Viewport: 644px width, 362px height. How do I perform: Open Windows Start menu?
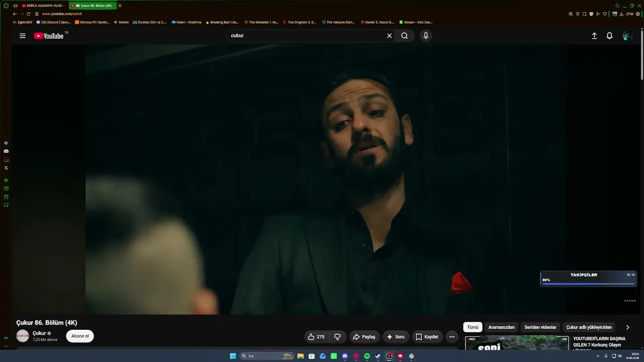[233, 356]
